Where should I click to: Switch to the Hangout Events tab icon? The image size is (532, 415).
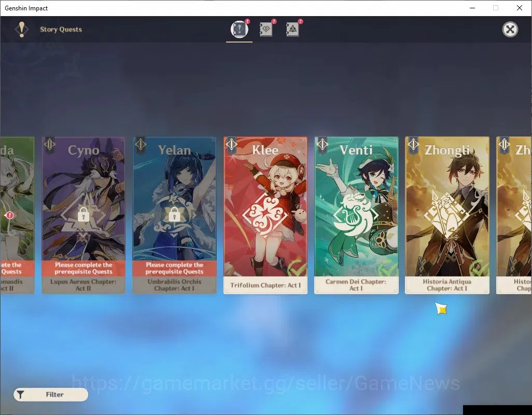(x=266, y=29)
